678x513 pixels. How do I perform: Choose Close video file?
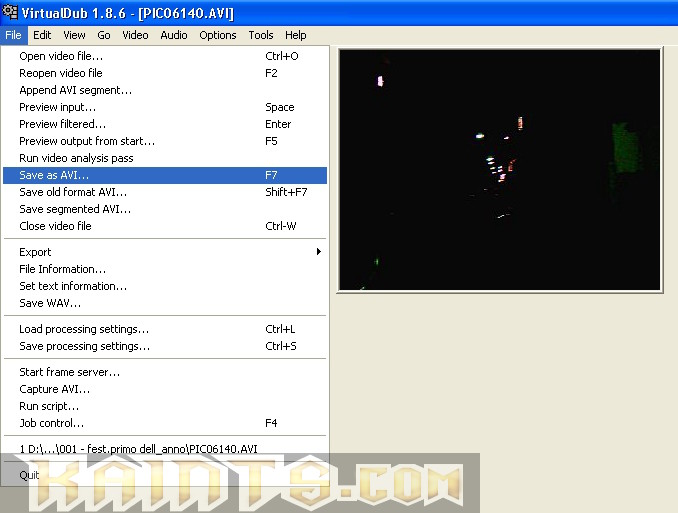(165, 226)
